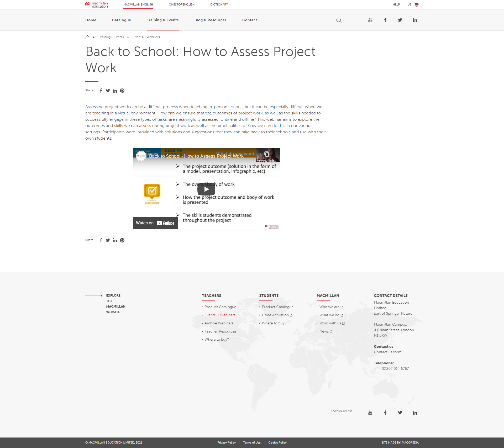Open Contact menu item
Screen dimensions: 504x448
click(x=250, y=20)
